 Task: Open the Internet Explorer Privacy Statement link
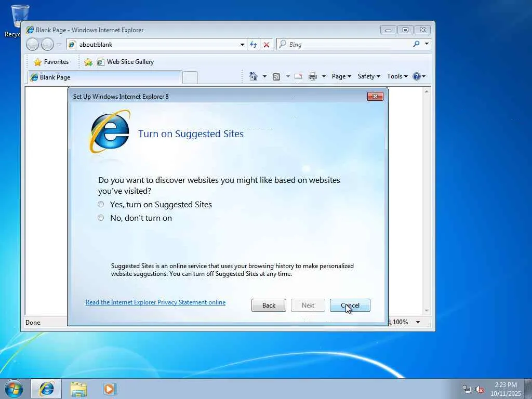coord(155,302)
